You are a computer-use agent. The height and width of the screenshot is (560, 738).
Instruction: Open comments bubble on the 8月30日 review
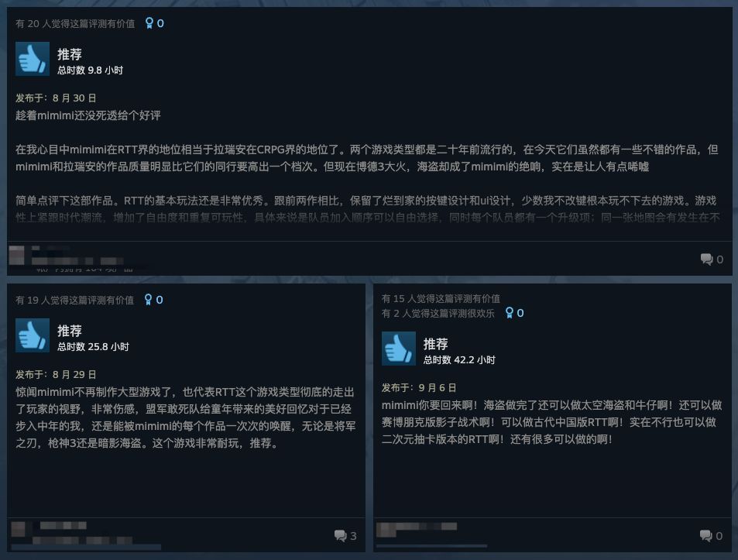tap(712, 259)
